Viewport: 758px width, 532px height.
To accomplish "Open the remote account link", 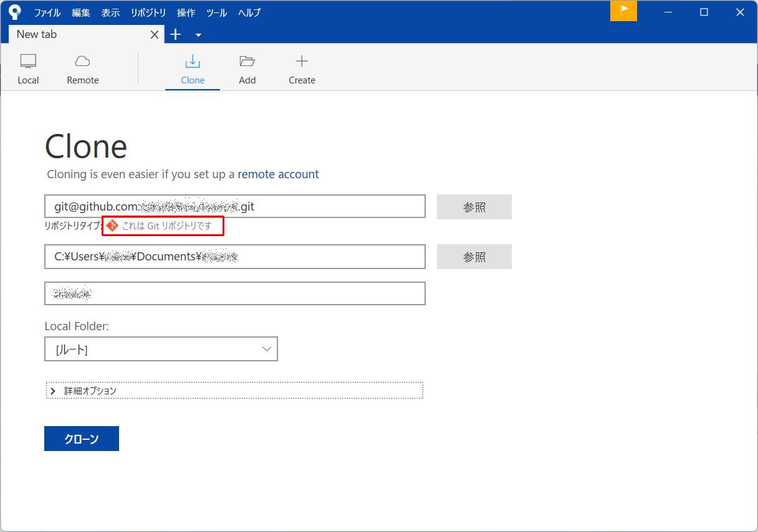I will point(279,174).
